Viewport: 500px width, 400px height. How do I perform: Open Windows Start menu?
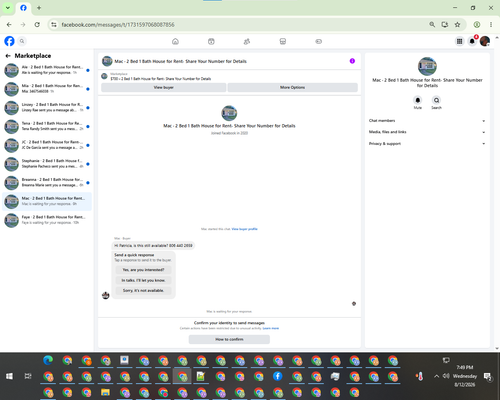click(x=9, y=376)
